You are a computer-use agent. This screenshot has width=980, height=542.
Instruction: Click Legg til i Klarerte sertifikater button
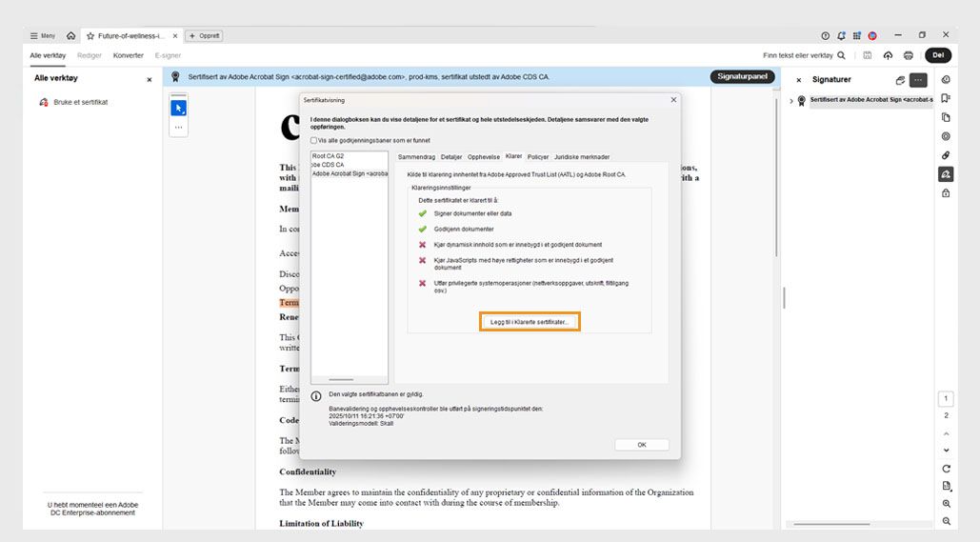click(530, 322)
